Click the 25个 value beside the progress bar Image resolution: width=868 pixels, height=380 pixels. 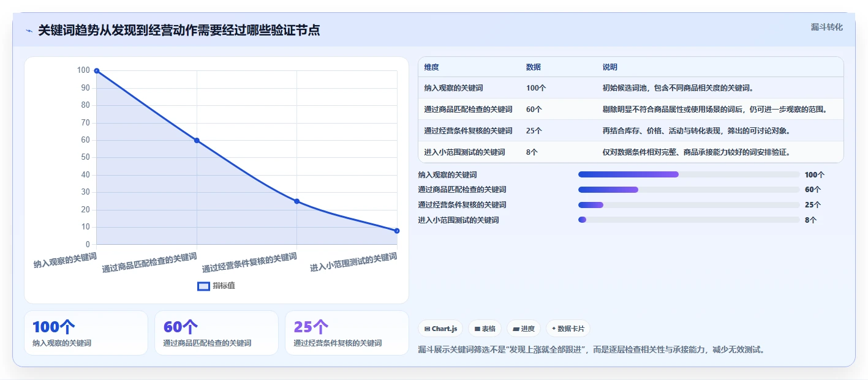tap(813, 205)
